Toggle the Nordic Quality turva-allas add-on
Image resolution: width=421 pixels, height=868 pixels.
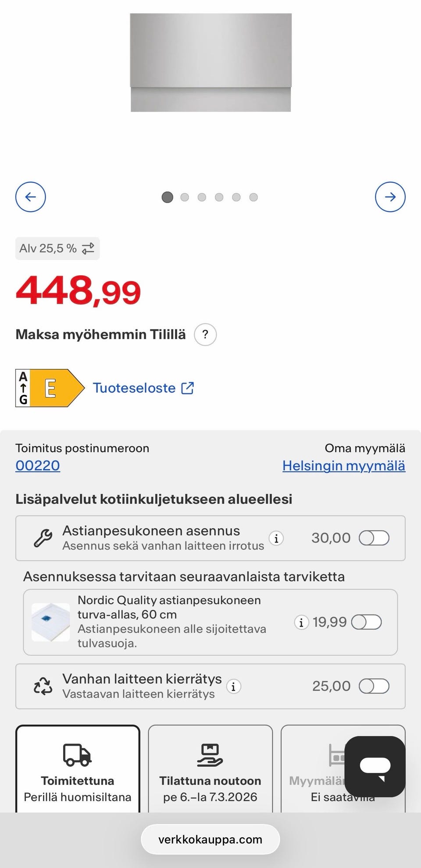click(366, 622)
